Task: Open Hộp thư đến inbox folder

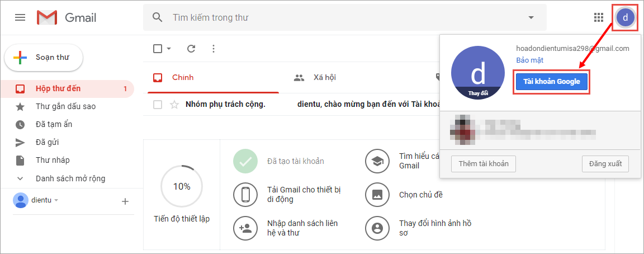Action: [x=67, y=88]
